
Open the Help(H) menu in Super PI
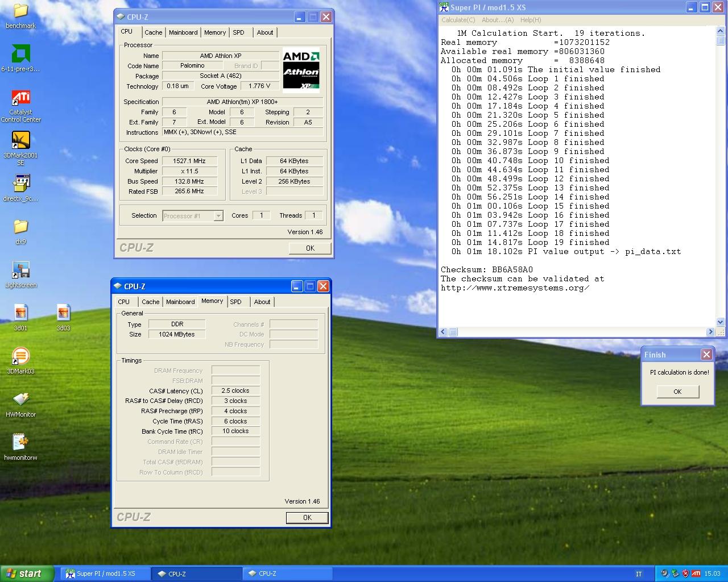(531, 20)
